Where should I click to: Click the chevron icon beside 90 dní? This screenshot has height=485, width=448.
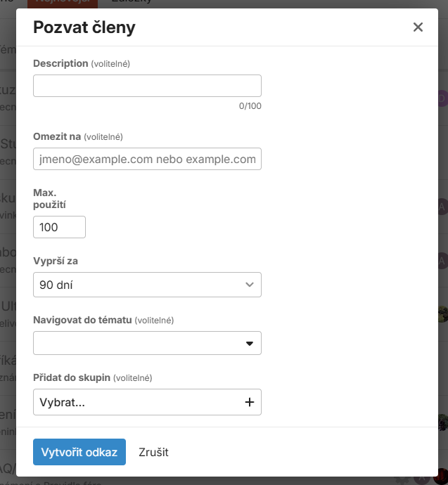point(249,285)
